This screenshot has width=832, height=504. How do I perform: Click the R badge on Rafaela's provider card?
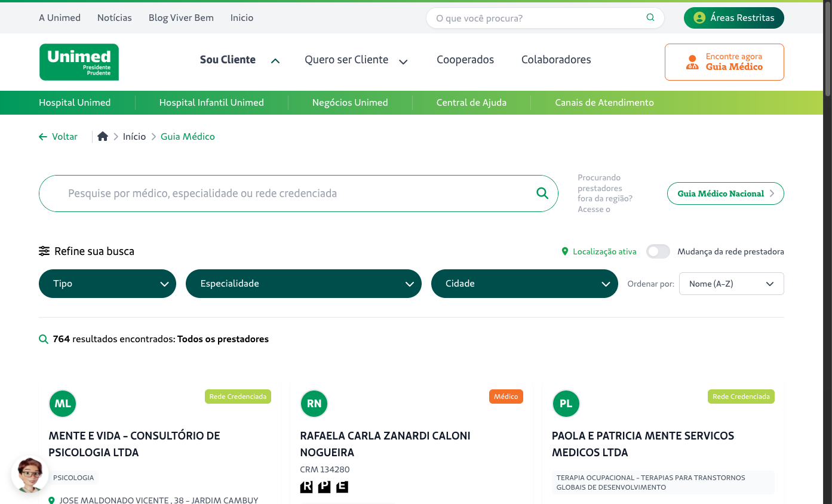(306, 487)
